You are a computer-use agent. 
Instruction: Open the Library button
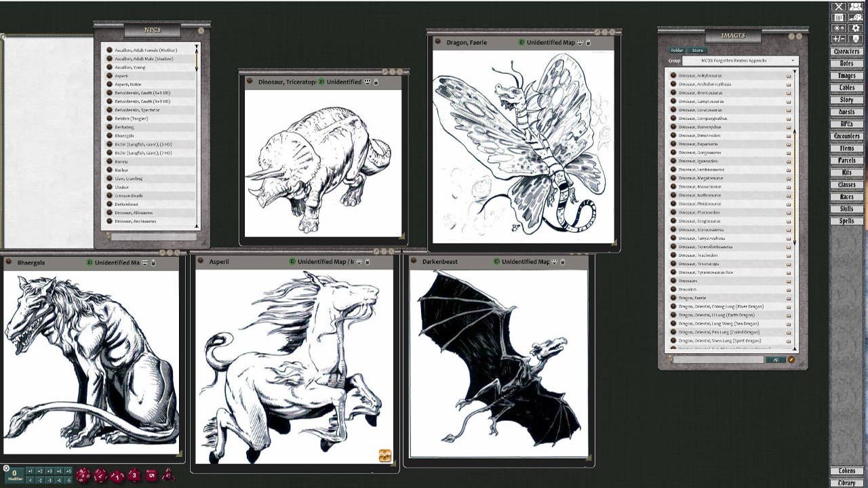tap(846, 483)
